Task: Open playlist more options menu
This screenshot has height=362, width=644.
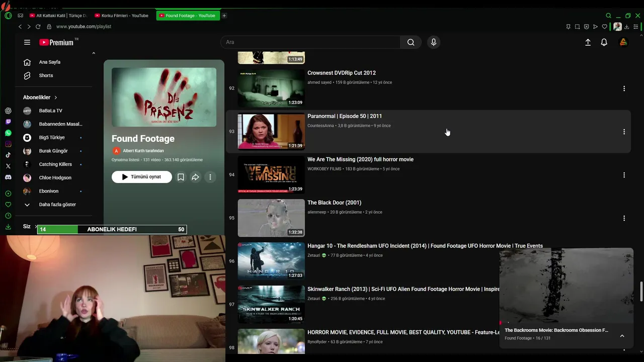Action: point(210,177)
